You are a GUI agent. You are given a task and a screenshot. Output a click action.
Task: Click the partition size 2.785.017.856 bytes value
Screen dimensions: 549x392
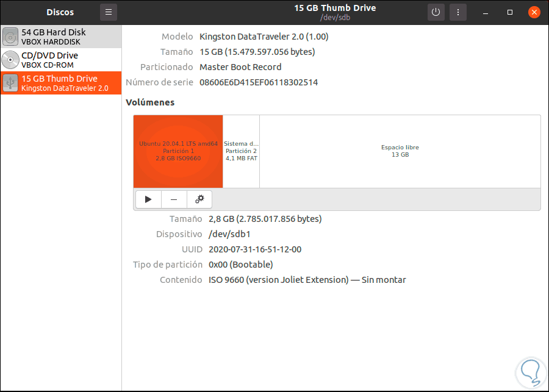click(x=265, y=219)
